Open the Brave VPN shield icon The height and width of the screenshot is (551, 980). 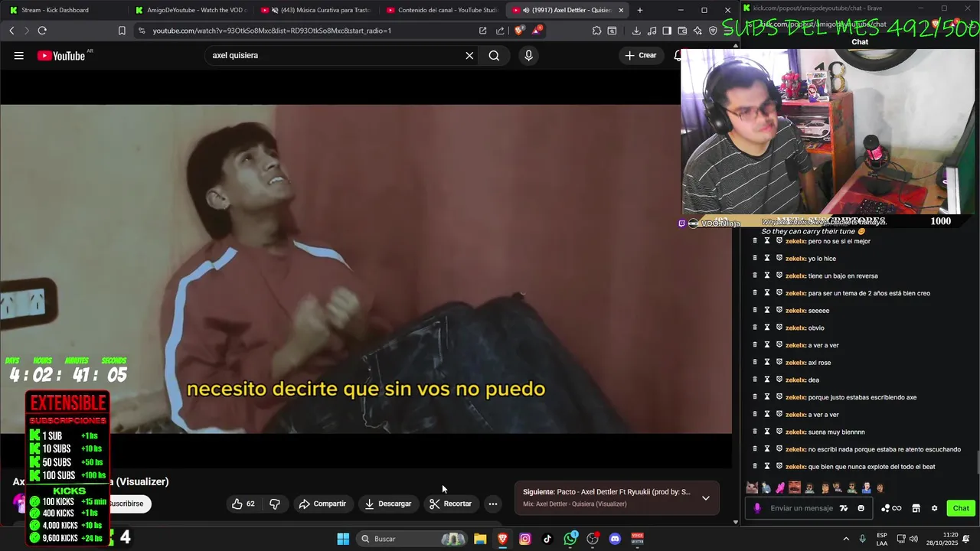tap(713, 31)
